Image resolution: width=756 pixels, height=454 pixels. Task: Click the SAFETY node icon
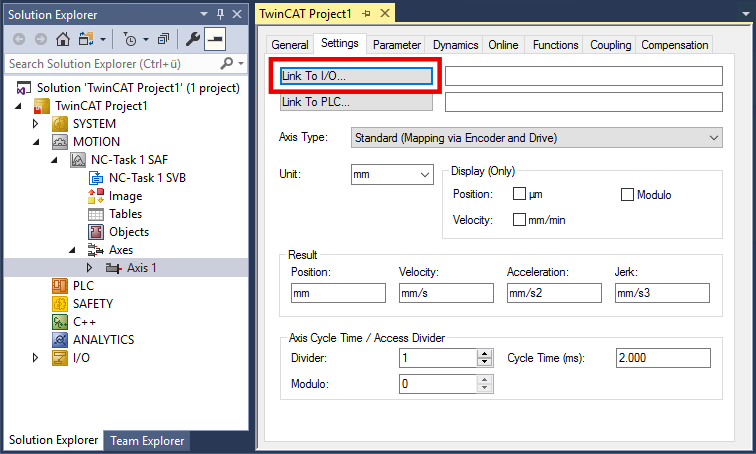coord(60,304)
